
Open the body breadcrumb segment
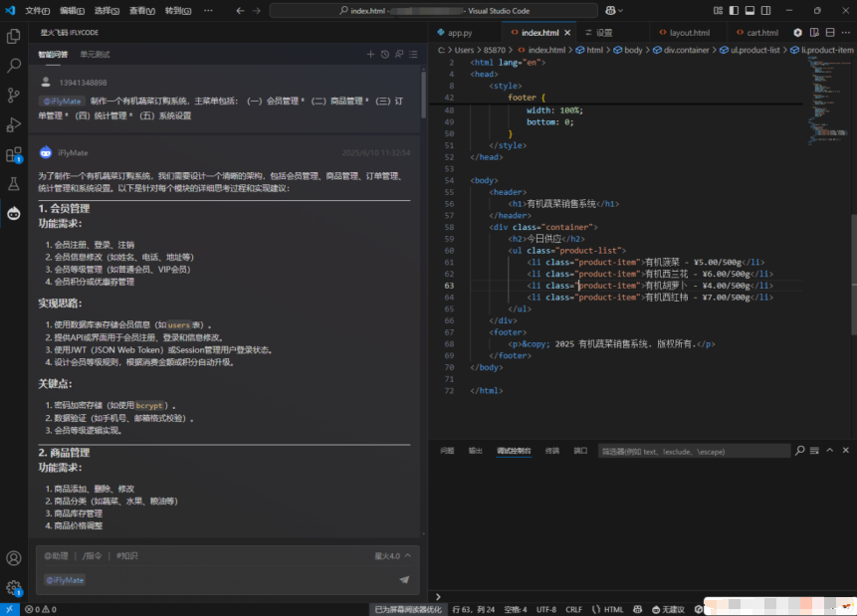[628, 50]
